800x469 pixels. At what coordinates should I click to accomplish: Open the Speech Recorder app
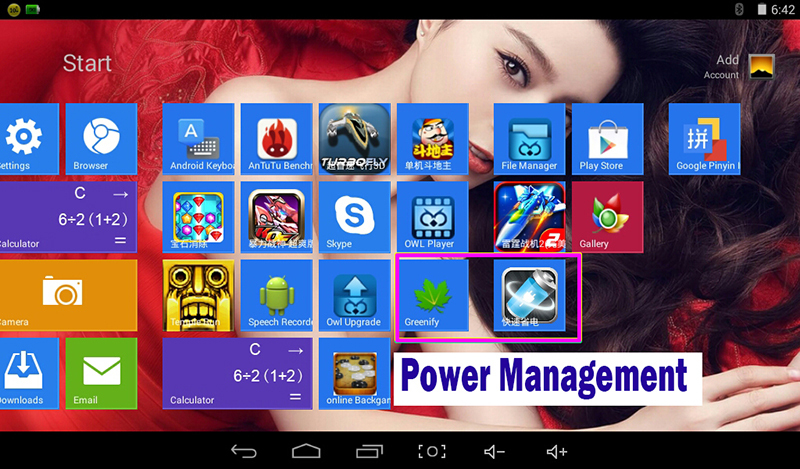276,295
